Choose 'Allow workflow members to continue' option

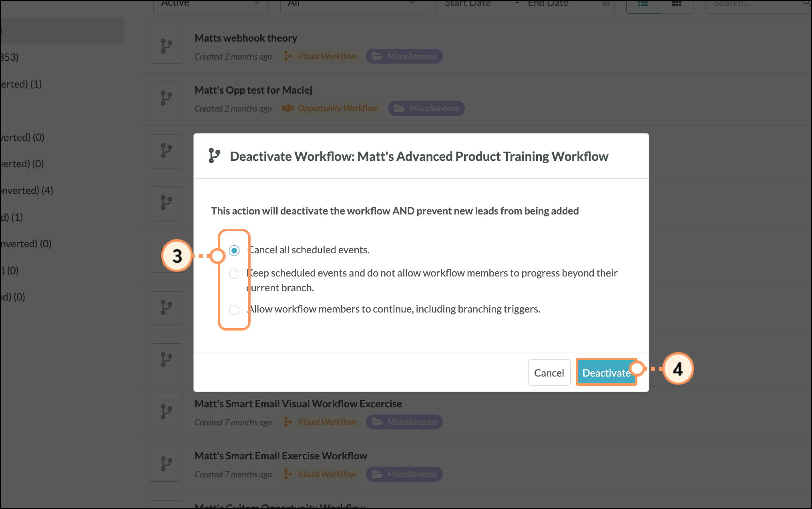234,310
